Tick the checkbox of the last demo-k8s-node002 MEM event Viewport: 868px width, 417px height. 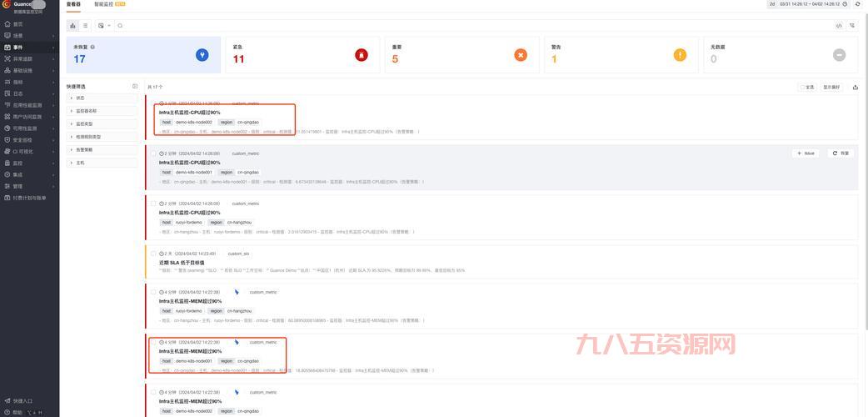point(153,392)
